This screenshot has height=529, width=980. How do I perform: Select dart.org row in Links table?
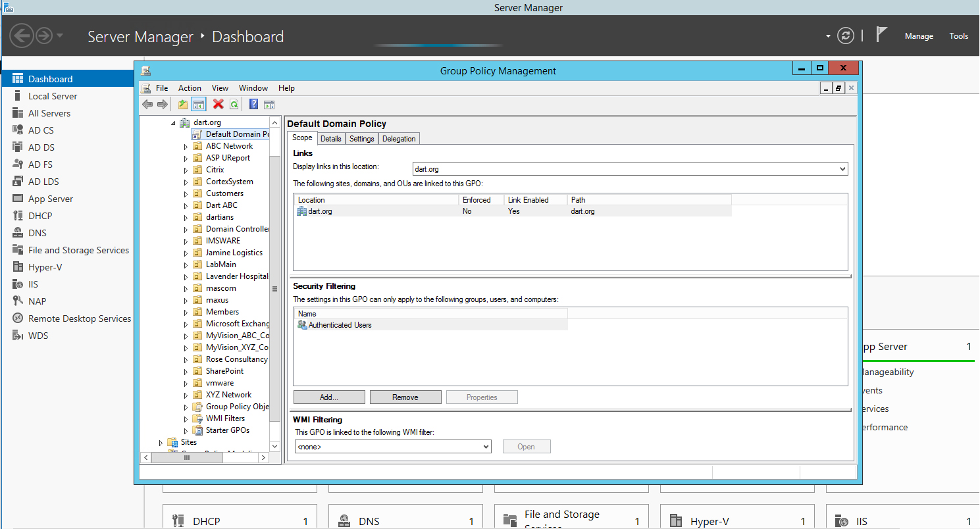[x=513, y=211]
